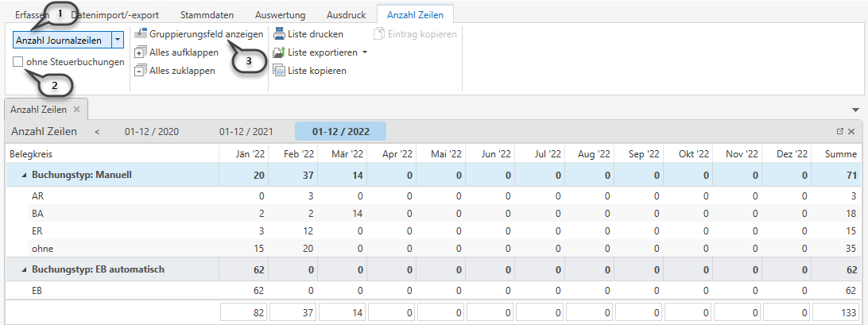
Task: Click the Liste drucken printer icon
Action: [279, 34]
